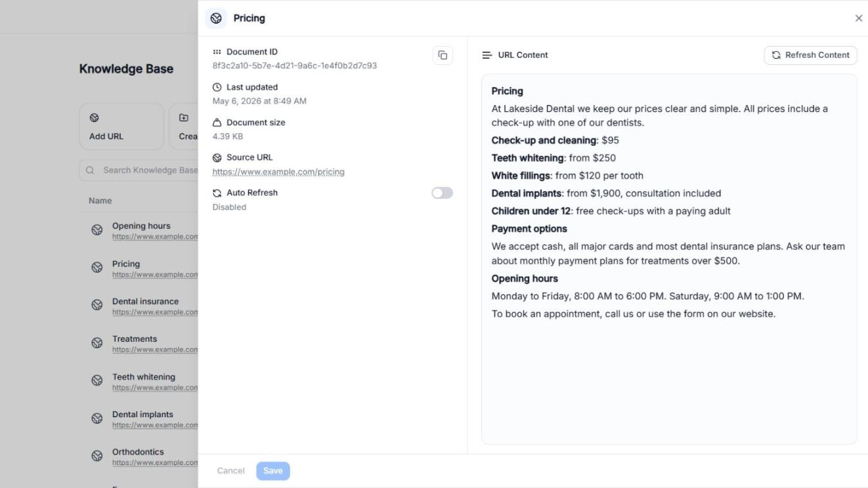This screenshot has width=868, height=488.
Task: Click the Dental insurance row globe icon
Action: [x=97, y=306]
